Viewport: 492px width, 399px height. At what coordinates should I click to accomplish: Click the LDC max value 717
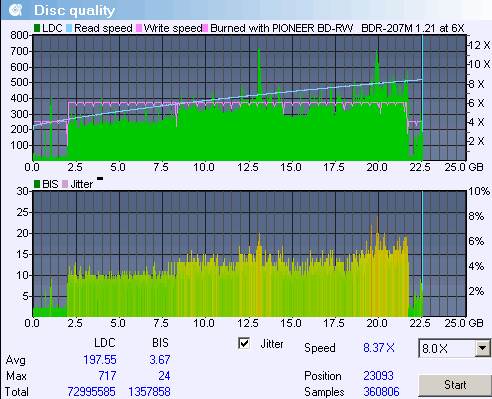(x=107, y=376)
